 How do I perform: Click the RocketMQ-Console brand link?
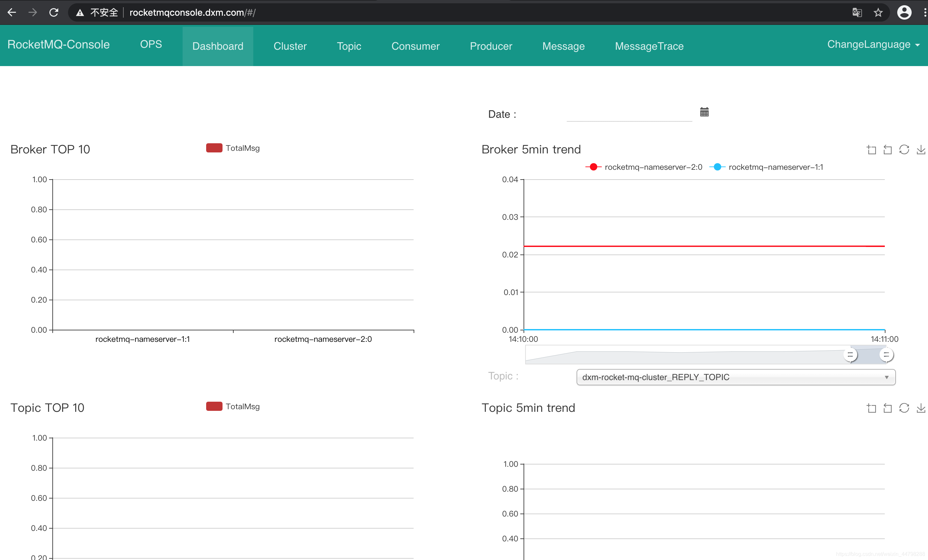pos(58,44)
